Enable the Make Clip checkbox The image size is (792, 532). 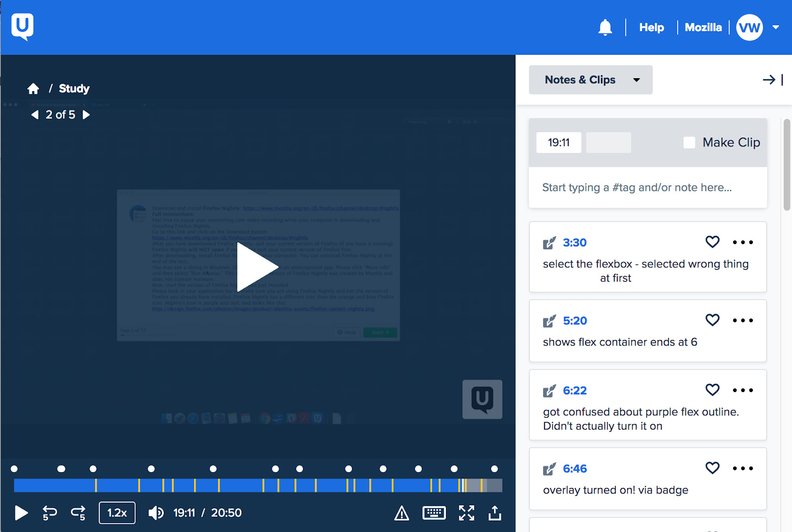pyautogui.click(x=689, y=143)
